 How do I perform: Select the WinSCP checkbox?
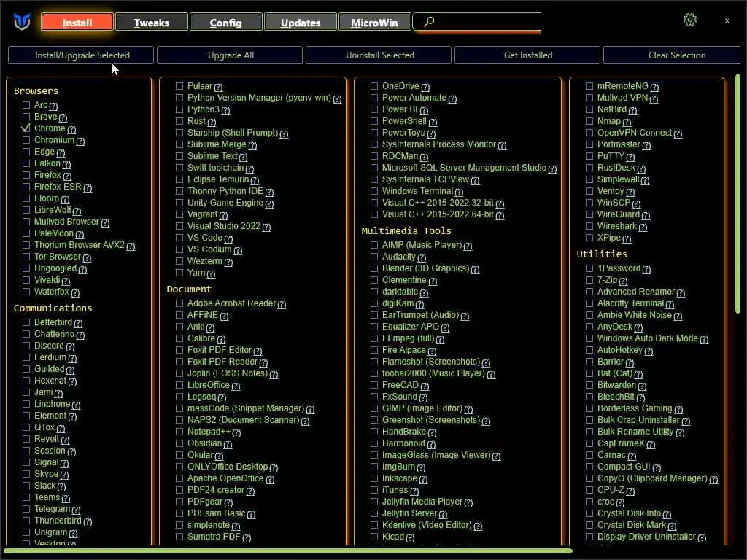pos(589,203)
